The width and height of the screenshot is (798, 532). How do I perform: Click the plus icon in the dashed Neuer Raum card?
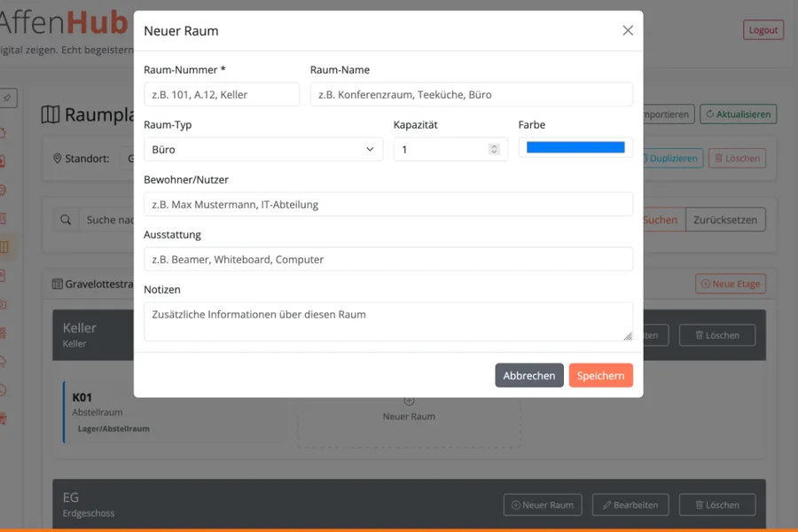409,402
